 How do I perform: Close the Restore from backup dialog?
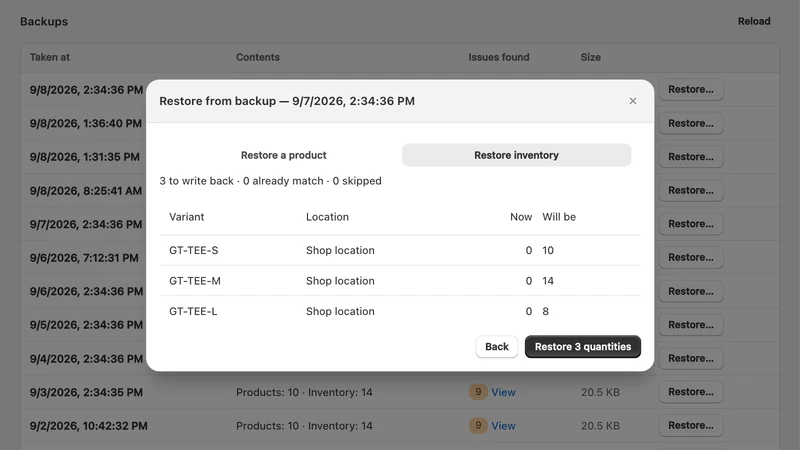tap(633, 101)
